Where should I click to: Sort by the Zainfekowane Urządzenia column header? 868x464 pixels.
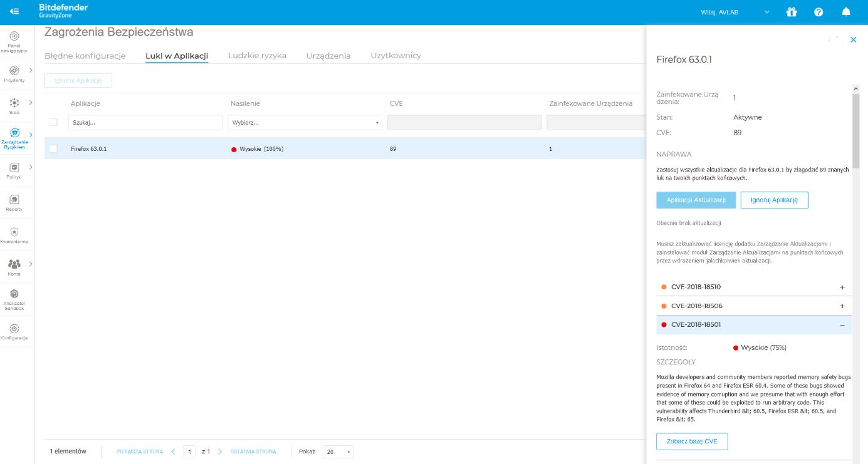(591, 103)
